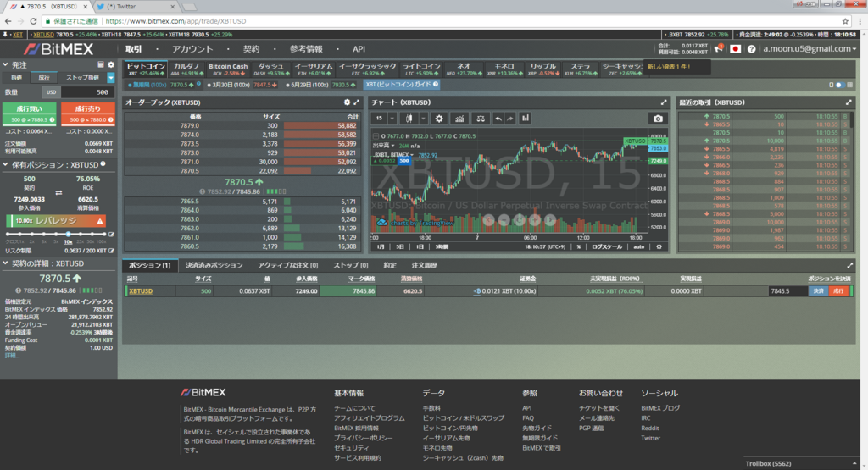Open XBT (ビットコイン) ガイド link
This screenshot has width=868, height=470.
401,85
